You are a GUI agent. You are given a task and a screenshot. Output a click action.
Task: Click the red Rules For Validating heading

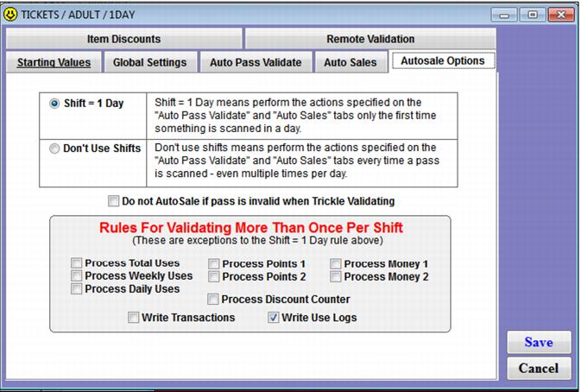tap(251, 227)
